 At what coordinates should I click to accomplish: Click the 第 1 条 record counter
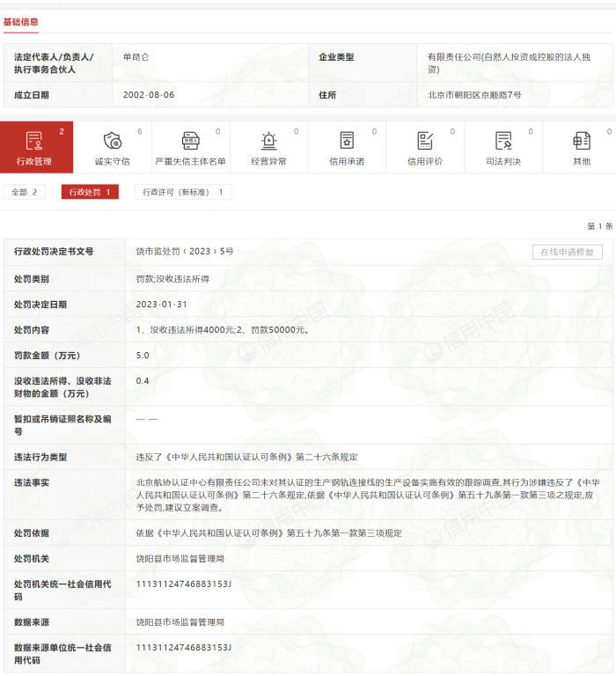pyautogui.click(x=600, y=226)
